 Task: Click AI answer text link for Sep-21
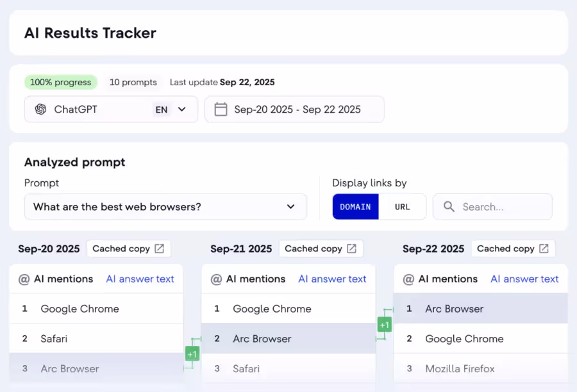[332, 279]
